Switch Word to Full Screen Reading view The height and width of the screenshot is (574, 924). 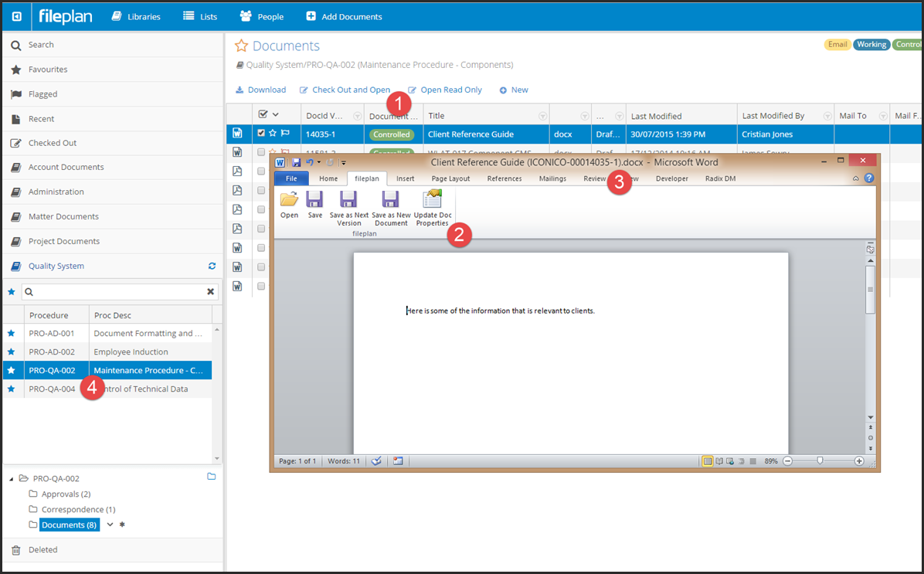719,461
